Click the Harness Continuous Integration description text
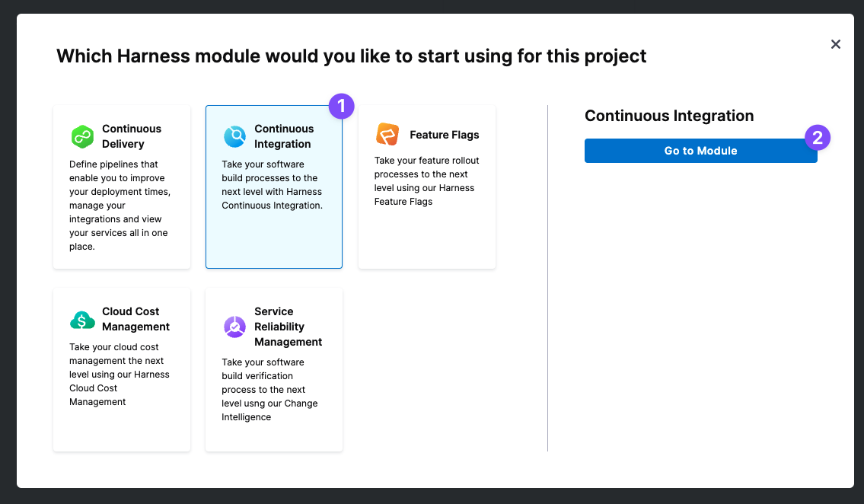This screenshot has height=504, width=864. pyautogui.click(x=273, y=184)
